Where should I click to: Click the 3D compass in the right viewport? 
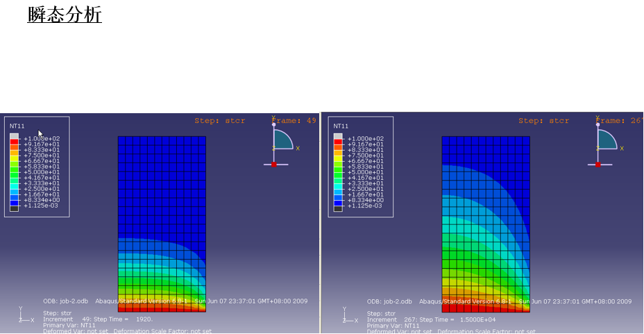pos(607,140)
